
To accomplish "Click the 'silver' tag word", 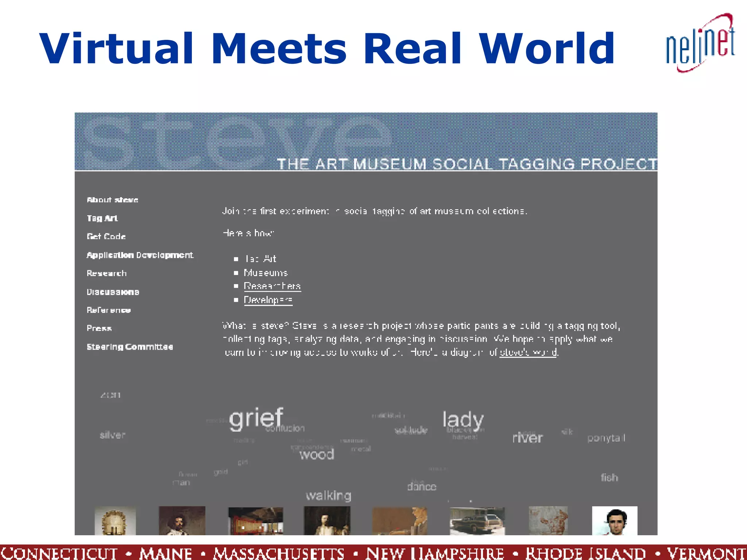I will coord(112,435).
